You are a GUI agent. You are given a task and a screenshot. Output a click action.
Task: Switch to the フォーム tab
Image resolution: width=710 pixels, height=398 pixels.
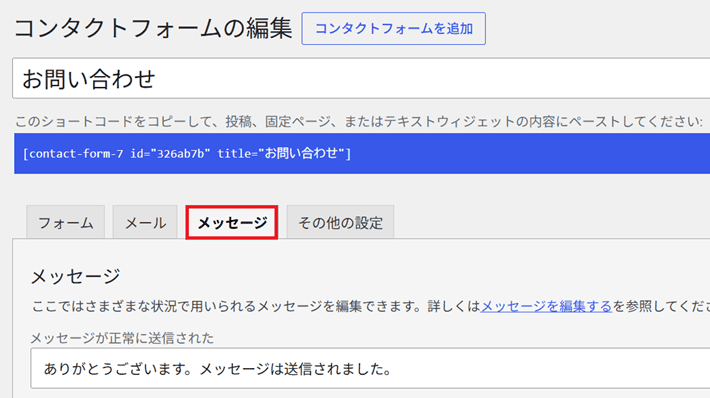point(66,222)
